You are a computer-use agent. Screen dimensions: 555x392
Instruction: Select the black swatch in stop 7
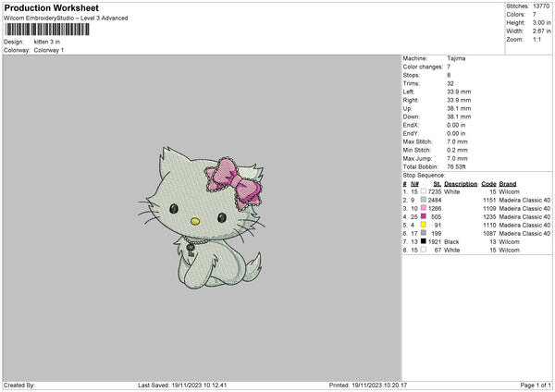pyautogui.click(x=423, y=241)
